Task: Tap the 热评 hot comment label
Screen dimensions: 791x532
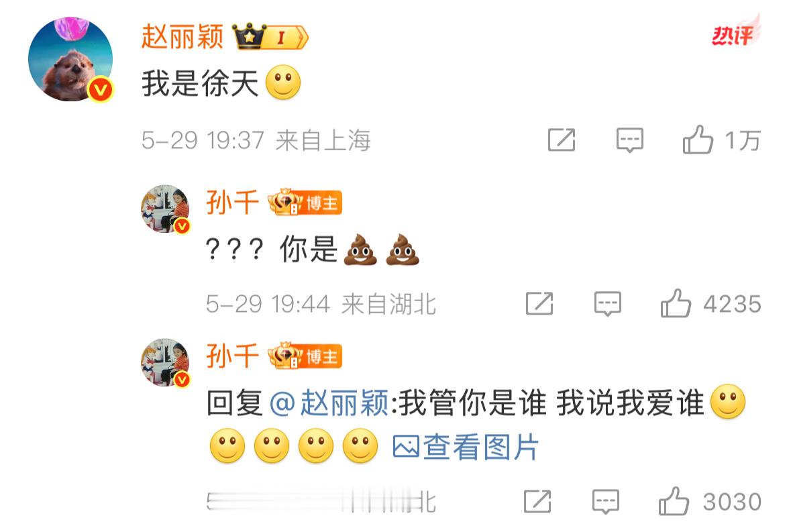Action: click(735, 34)
